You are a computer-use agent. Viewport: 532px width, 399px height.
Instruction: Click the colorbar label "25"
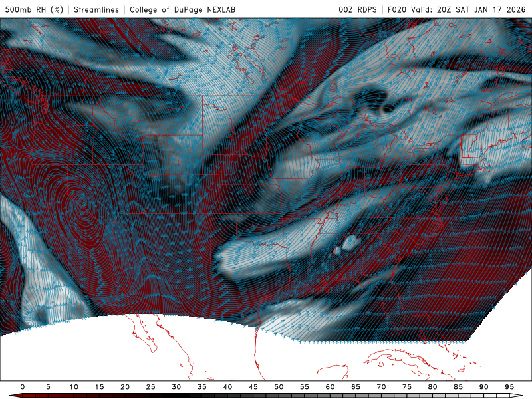point(151,387)
